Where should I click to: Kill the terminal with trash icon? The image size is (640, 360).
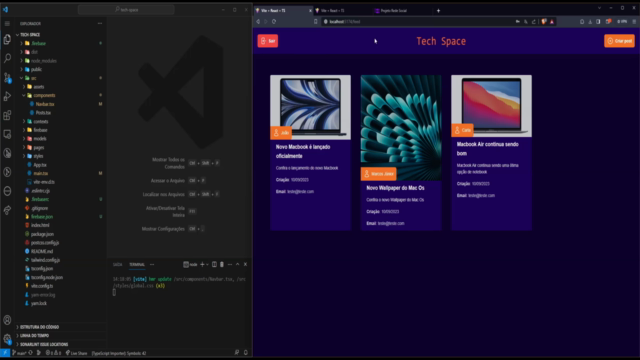click(x=222, y=264)
